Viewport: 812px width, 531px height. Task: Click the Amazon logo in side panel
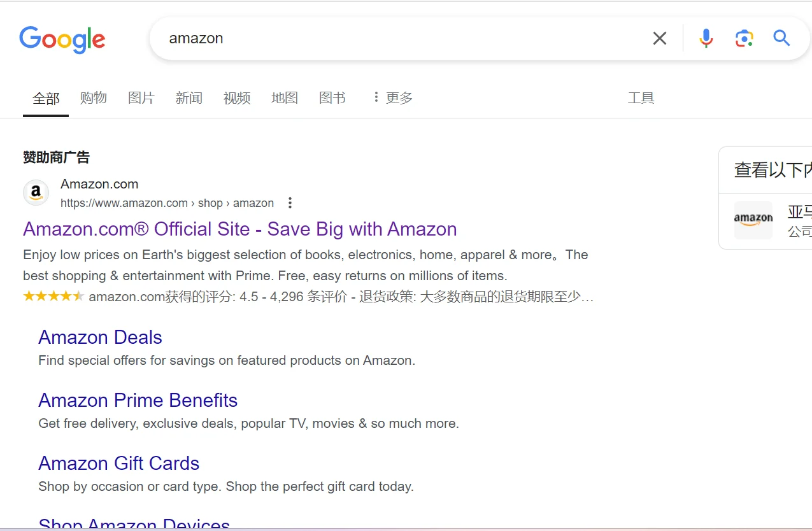pyautogui.click(x=753, y=220)
